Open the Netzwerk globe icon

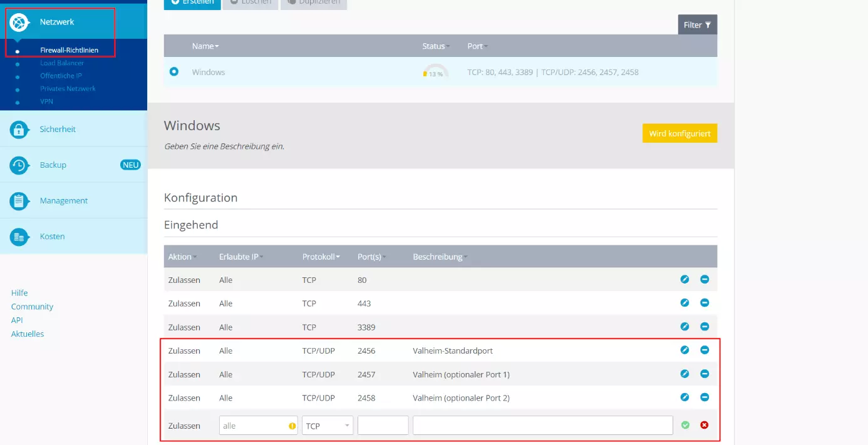click(x=19, y=22)
